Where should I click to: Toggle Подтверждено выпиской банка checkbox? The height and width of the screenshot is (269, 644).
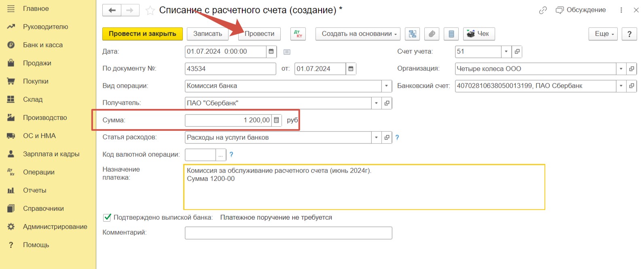pyautogui.click(x=107, y=218)
